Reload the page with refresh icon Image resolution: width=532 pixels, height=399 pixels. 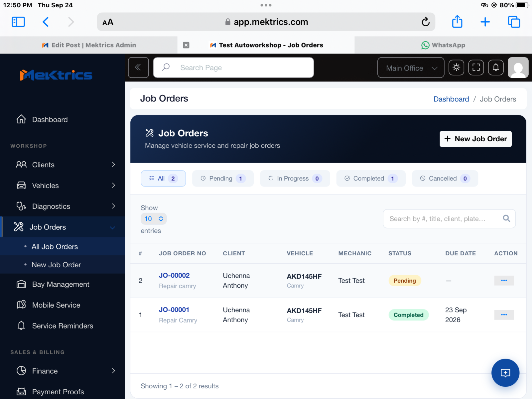pyautogui.click(x=425, y=22)
